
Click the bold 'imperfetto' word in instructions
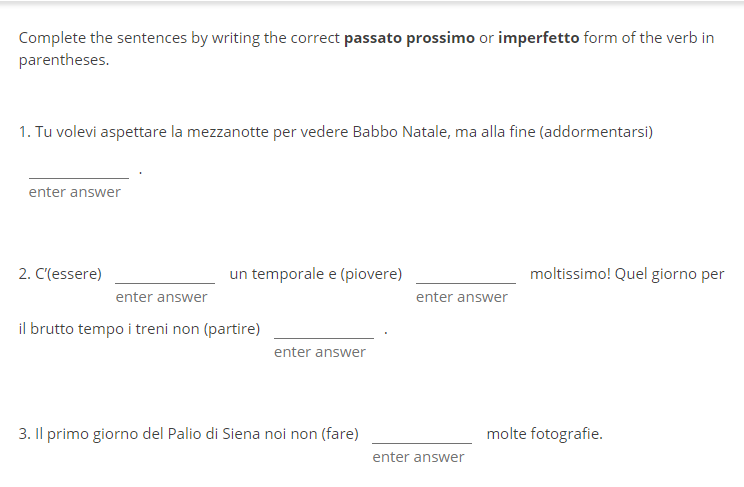point(538,38)
